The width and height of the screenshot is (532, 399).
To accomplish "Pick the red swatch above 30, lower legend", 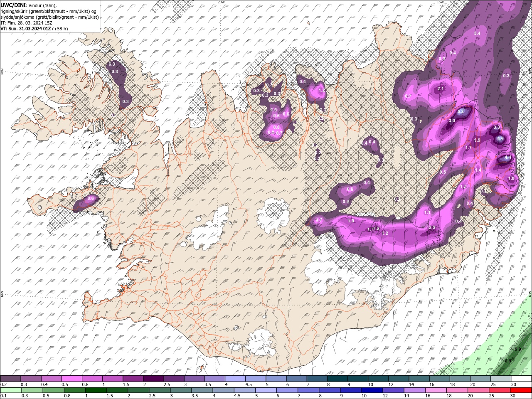I will click(x=521, y=390).
